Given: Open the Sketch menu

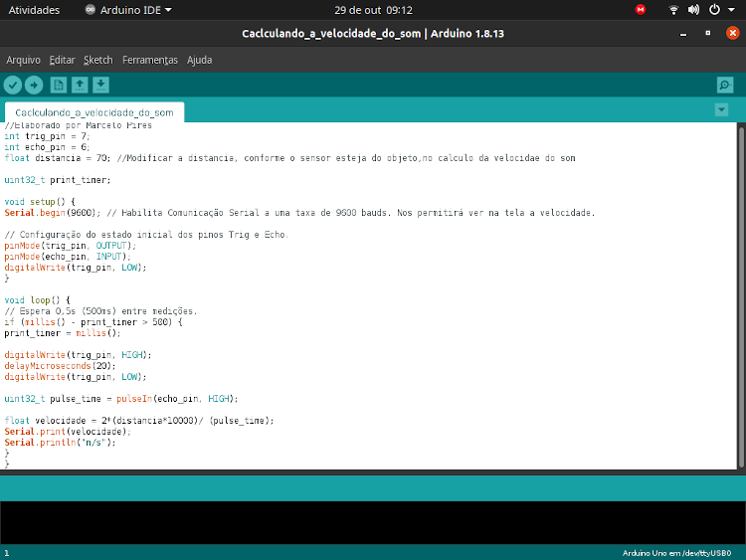Looking at the screenshot, I should click(x=98, y=60).
